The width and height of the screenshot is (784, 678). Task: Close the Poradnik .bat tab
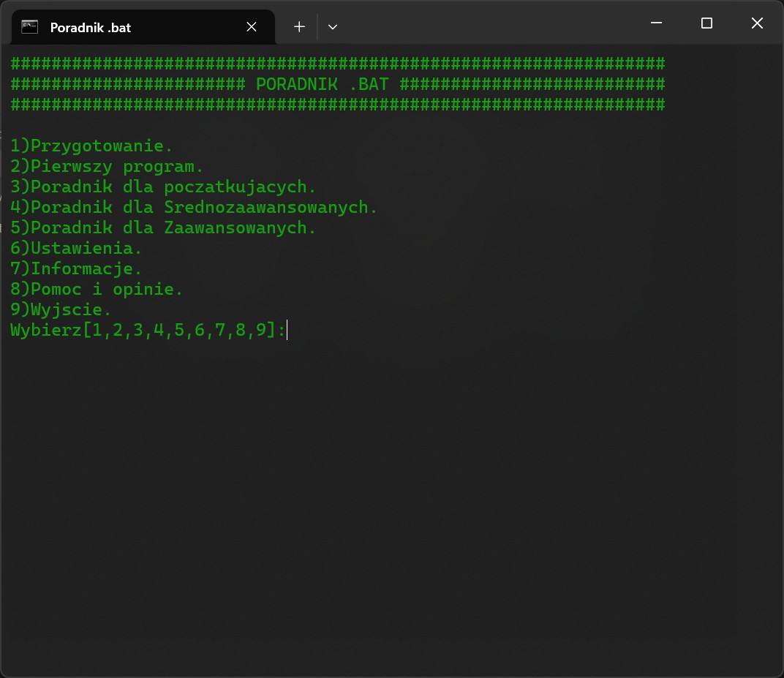(x=251, y=27)
